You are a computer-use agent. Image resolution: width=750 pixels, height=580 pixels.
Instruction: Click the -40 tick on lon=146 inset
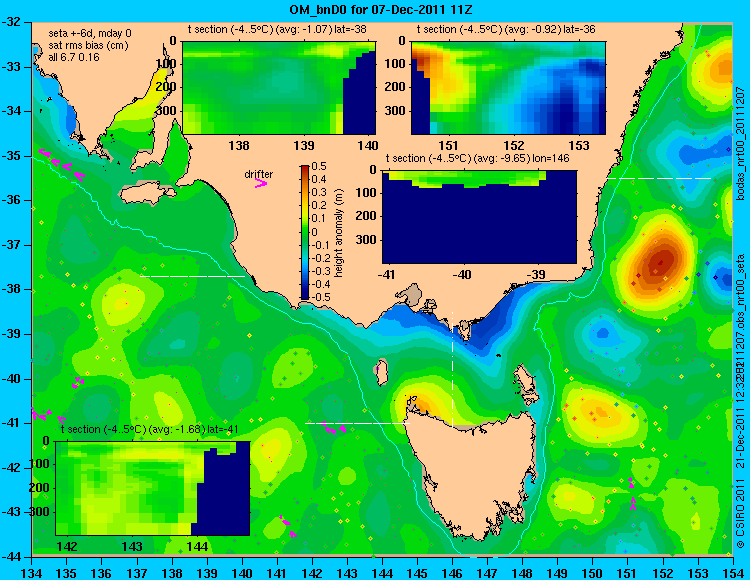461,275
